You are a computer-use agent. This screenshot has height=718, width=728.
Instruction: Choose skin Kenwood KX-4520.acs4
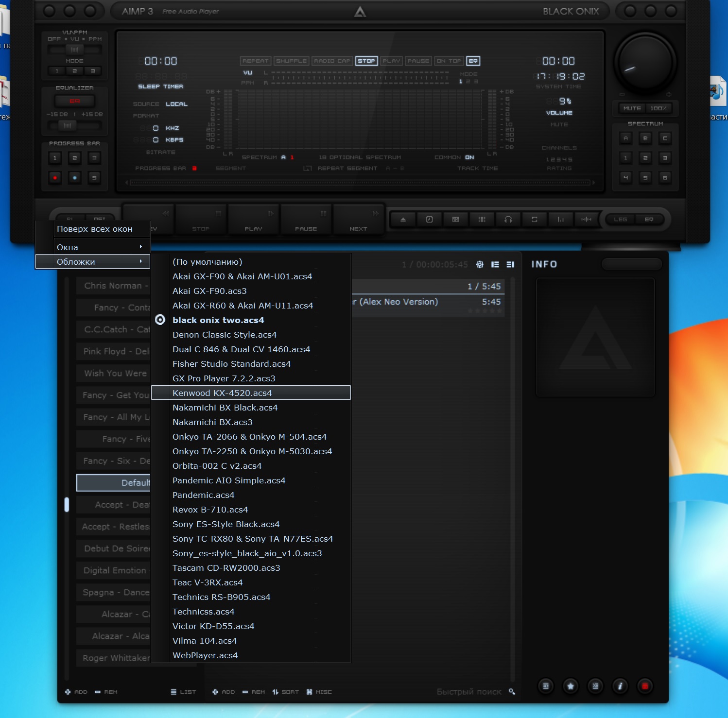(x=251, y=393)
